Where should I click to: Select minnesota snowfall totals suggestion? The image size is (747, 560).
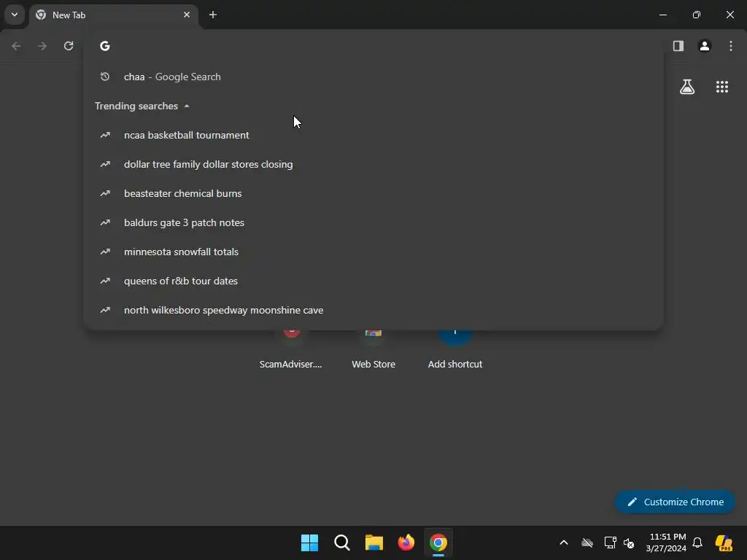pyautogui.click(x=373, y=252)
